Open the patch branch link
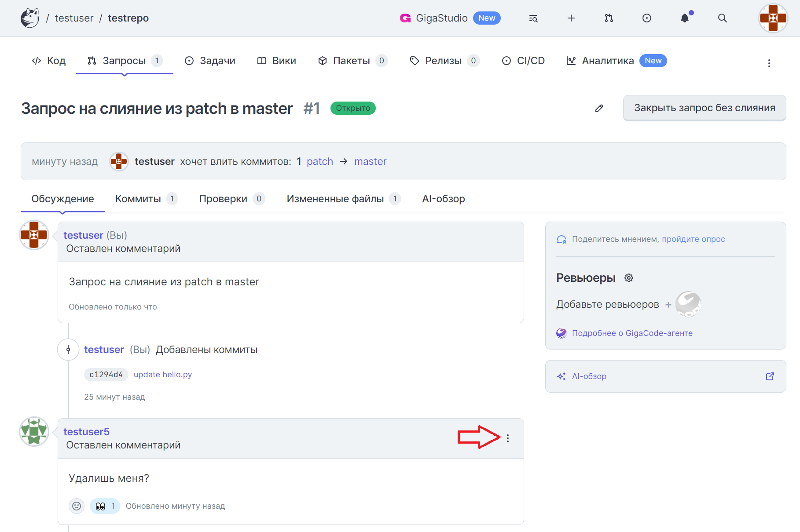 click(x=320, y=161)
